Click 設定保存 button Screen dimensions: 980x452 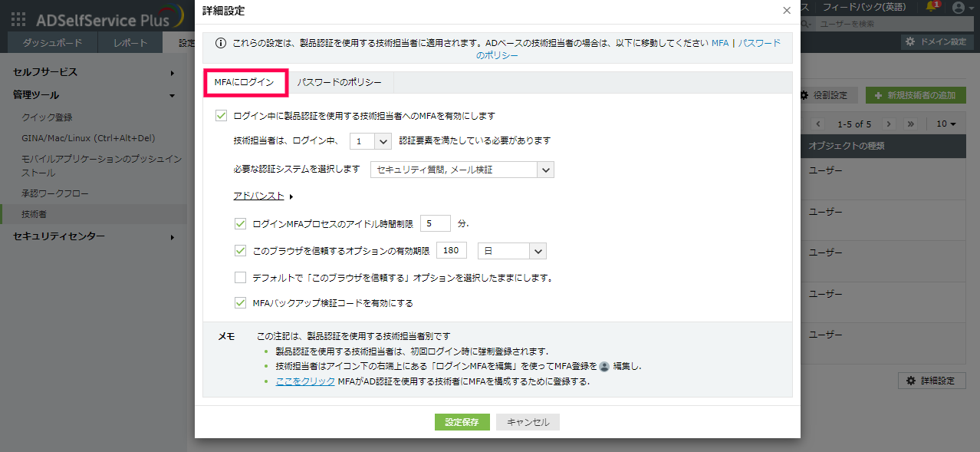(462, 422)
